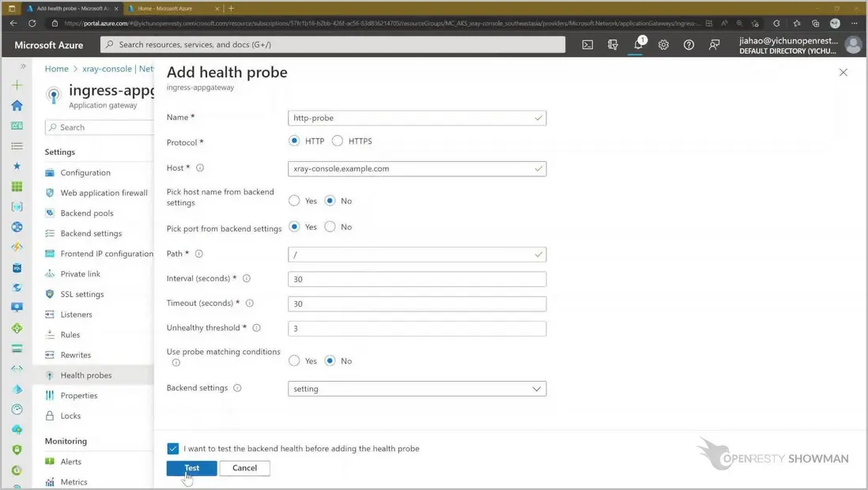Show info for Path field
The image size is (868, 490).
click(198, 254)
